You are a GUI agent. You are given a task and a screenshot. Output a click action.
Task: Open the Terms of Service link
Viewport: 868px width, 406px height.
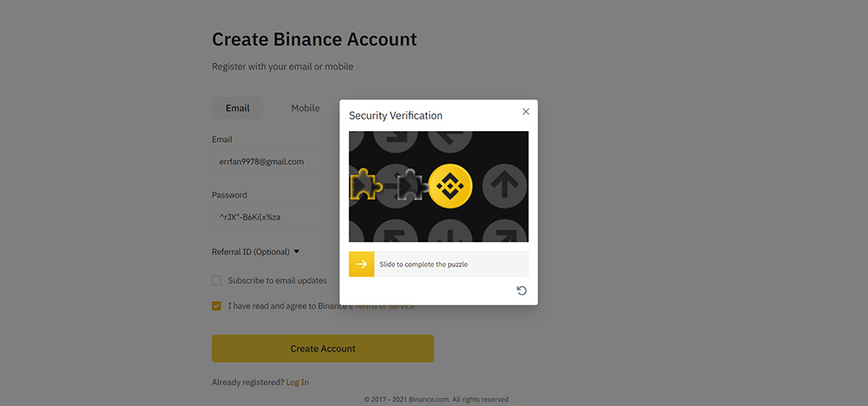coord(385,306)
